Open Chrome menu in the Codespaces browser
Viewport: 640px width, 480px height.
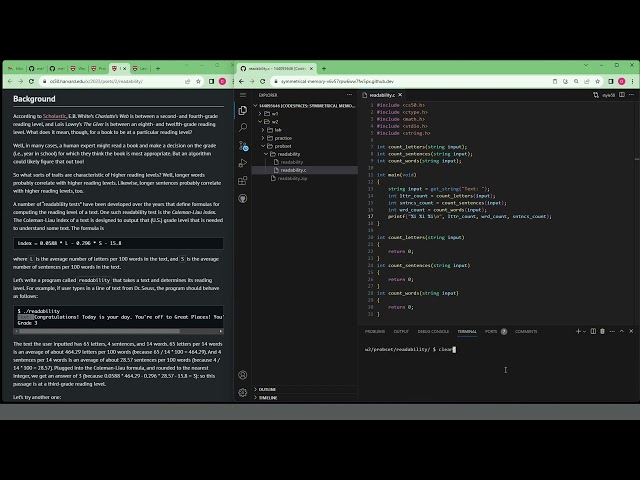click(x=632, y=81)
